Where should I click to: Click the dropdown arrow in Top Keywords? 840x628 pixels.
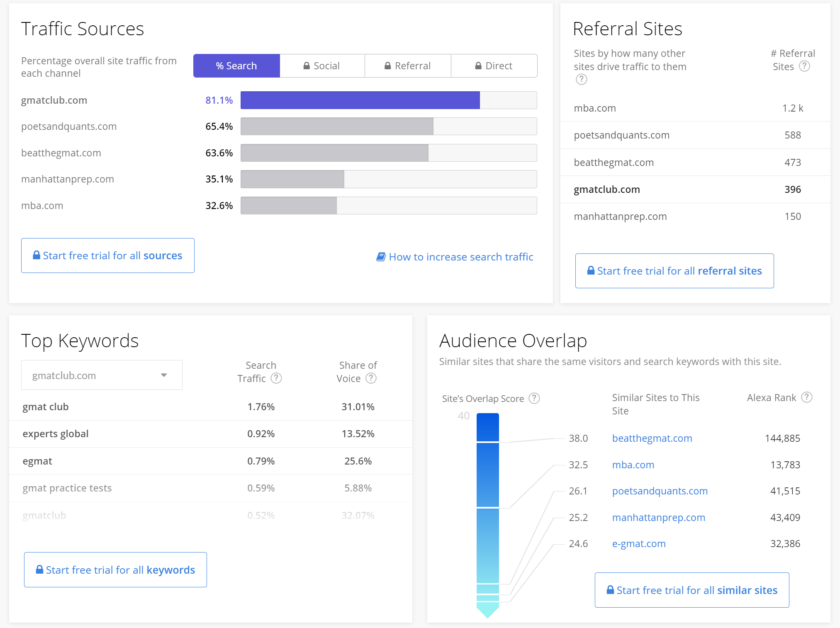(164, 375)
